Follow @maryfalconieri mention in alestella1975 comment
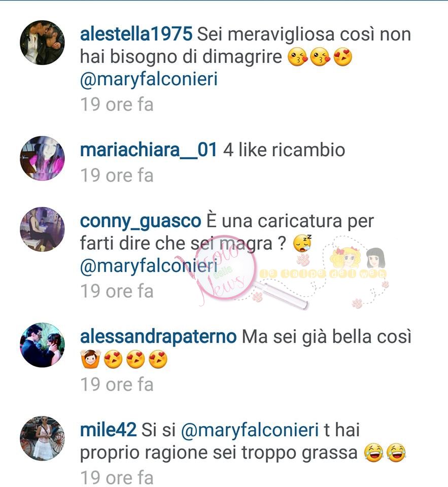The image size is (448, 487). (x=149, y=80)
